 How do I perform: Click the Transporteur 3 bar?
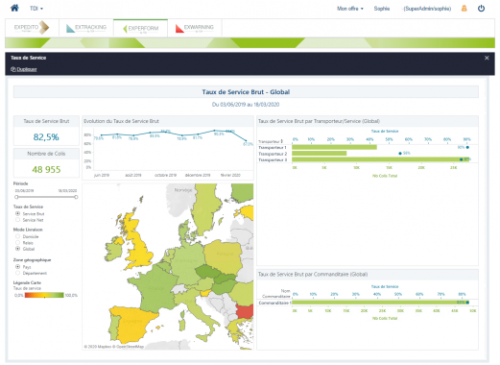point(381,160)
